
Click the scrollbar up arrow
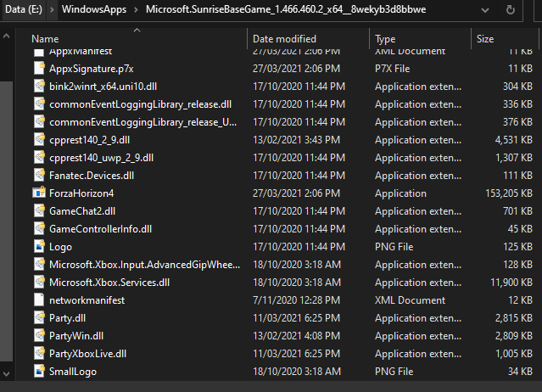point(6,36)
